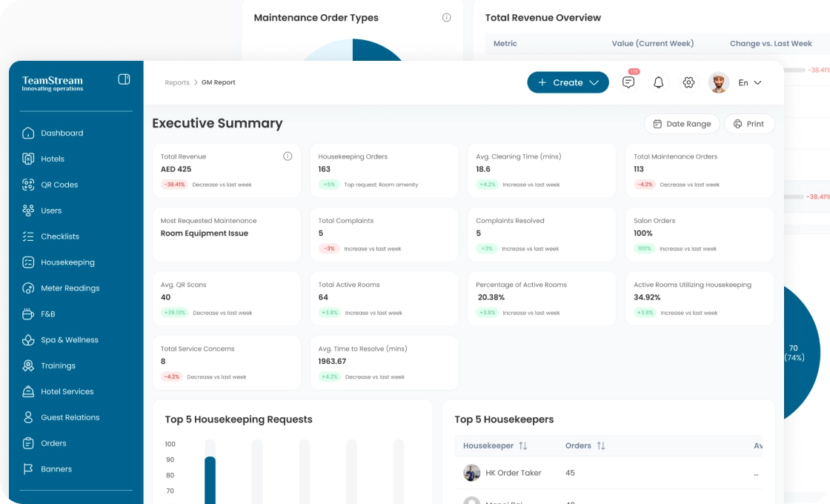Open the notifications bell

658,82
